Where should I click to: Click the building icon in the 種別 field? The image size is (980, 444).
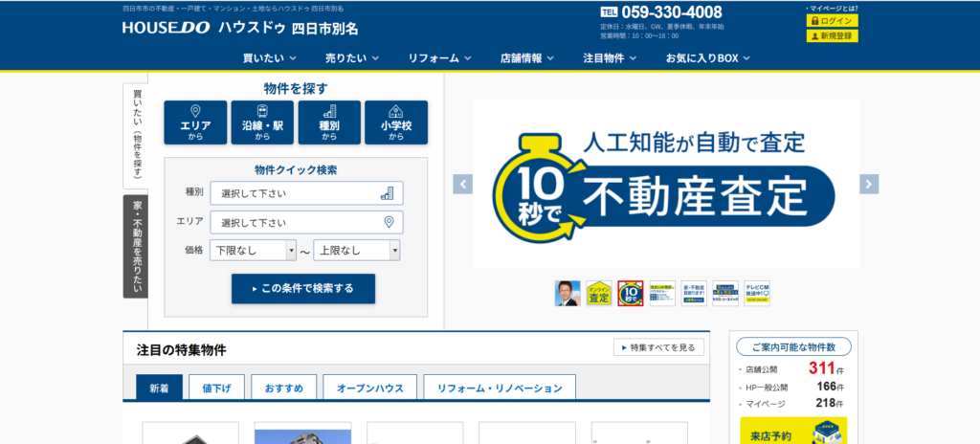pos(388,193)
